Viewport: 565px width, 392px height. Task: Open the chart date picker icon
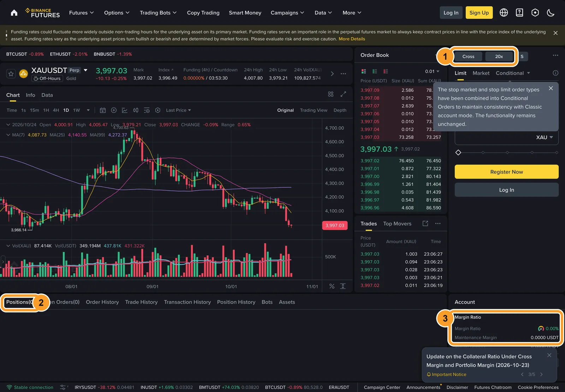click(x=103, y=110)
